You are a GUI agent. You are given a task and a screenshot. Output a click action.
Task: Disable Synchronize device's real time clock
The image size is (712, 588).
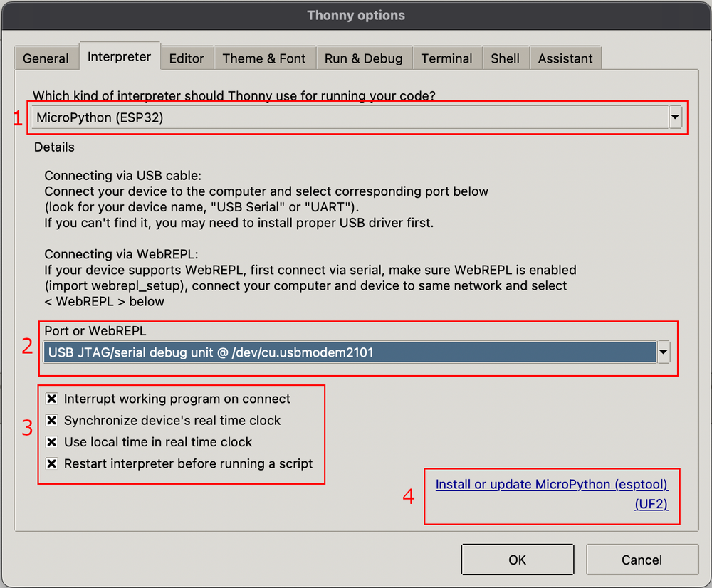pyautogui.click(x=51, y=420)
